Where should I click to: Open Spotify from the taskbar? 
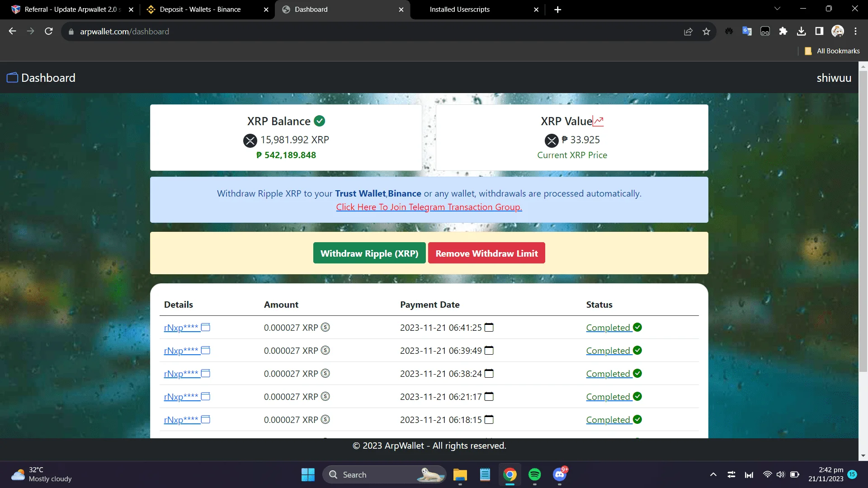pos(534,474)
